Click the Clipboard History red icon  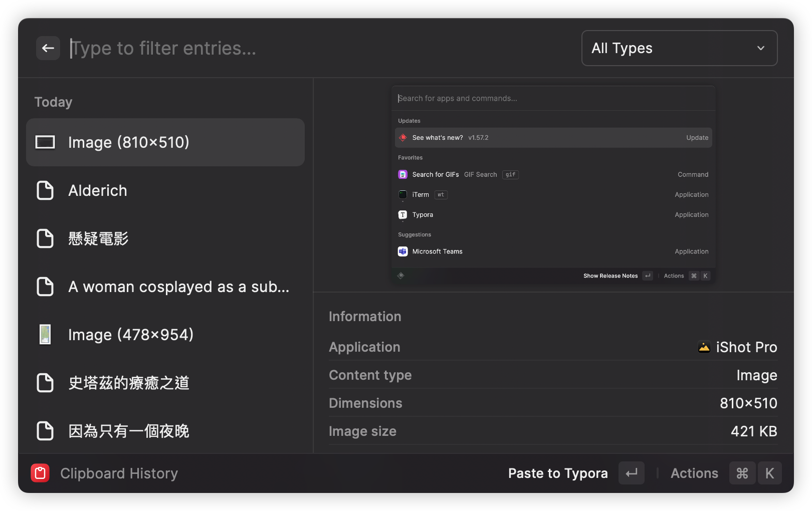[40, 473]
